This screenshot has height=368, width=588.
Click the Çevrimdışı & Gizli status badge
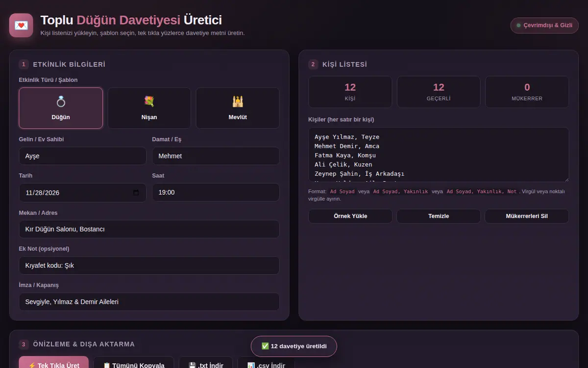click(x=544, y=26)
